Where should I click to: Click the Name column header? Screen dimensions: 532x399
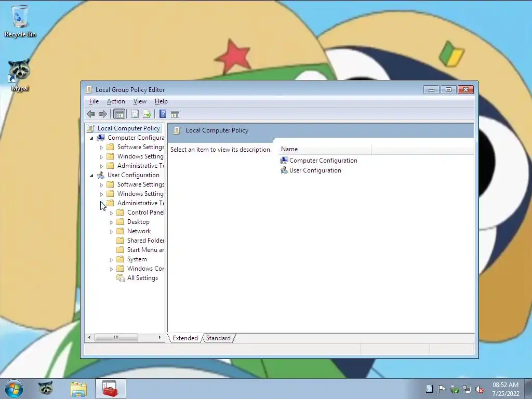point(326,149)
